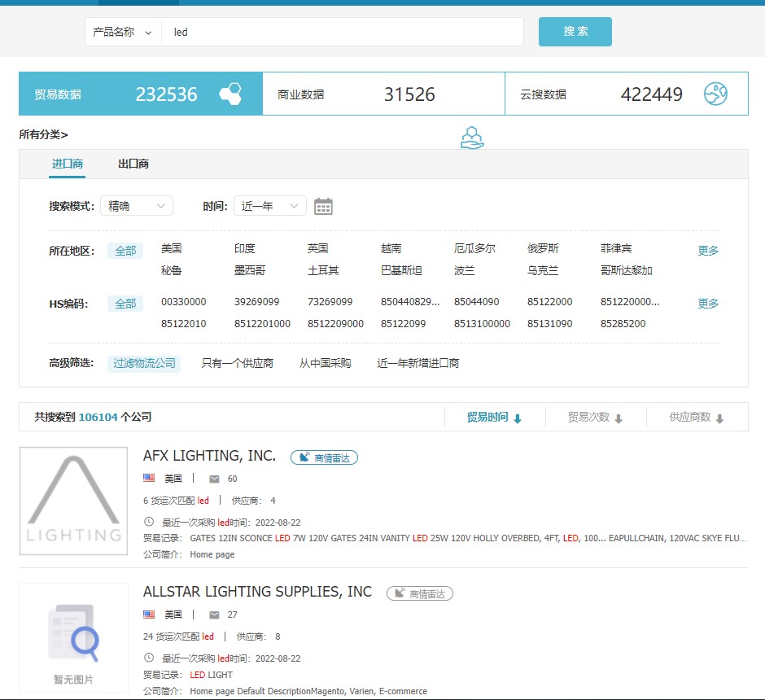The image size is (765, 700).
Task: Filter region by 英国
Action: (317, 248)
